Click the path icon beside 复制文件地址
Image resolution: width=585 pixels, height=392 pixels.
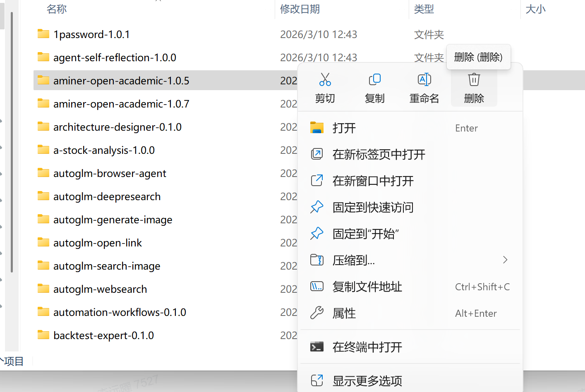pyautogui.click(x=317, y=286)
